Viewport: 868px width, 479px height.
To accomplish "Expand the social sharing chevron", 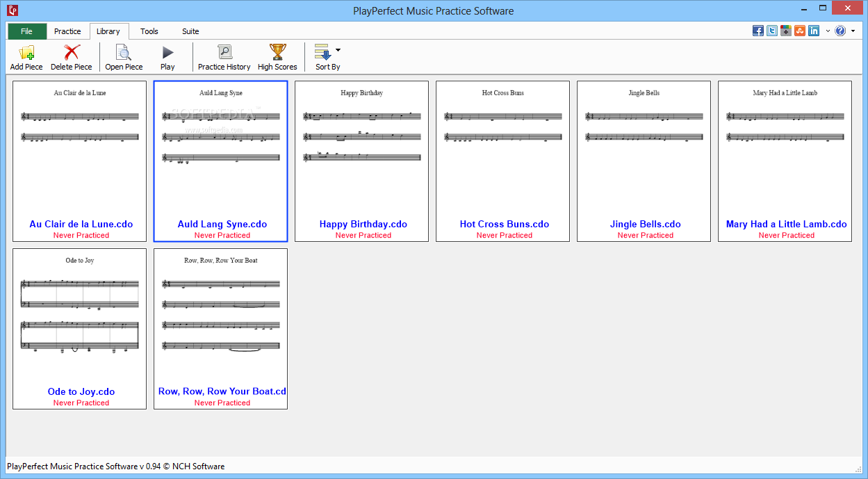I will coord(828,31).
